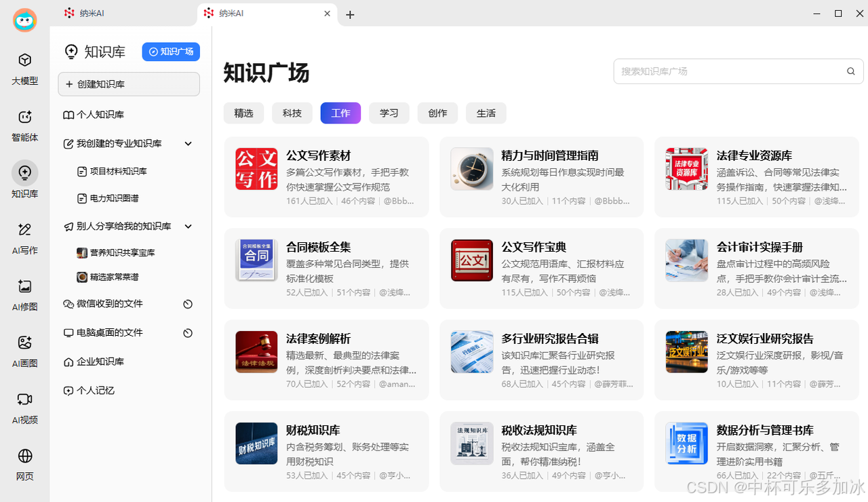Screen dimensions: 868x502
Task: Open 电脑桌面的文件 entry
Action: click(x=110, y=333)
